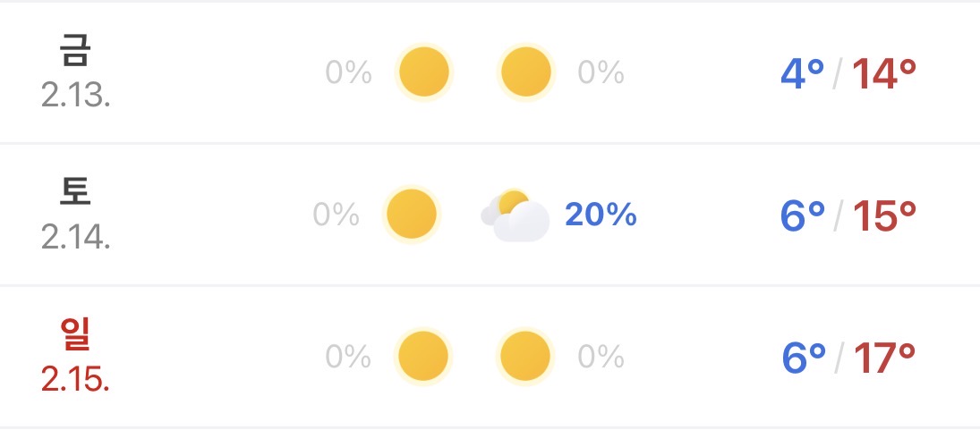Click Saturday's 20% rain chance

[x=601, y=215]
